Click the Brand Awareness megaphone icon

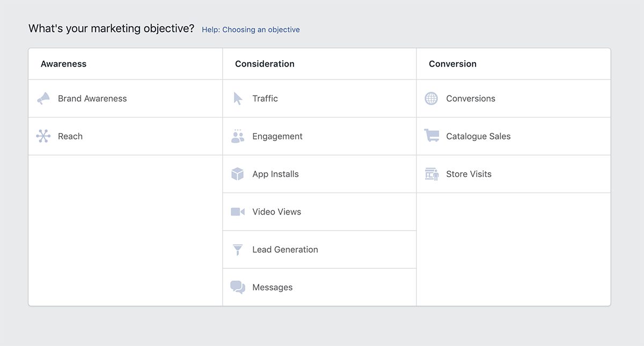[43, 99]
